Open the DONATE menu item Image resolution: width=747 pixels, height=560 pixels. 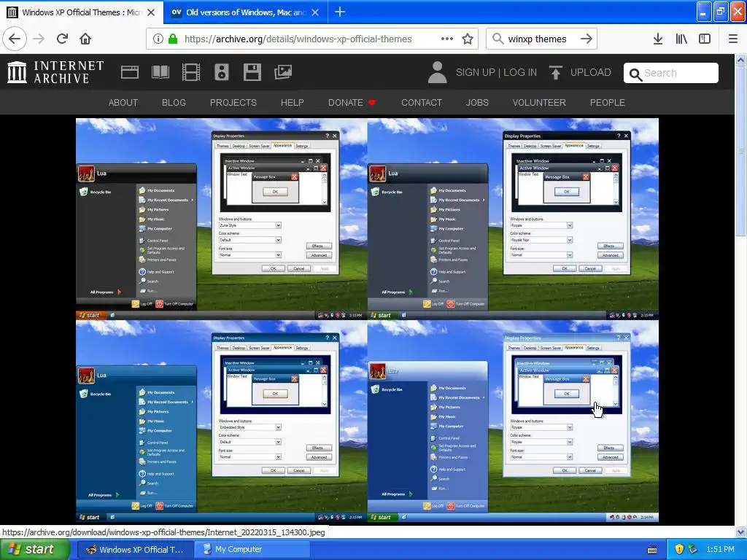[352, 102]
